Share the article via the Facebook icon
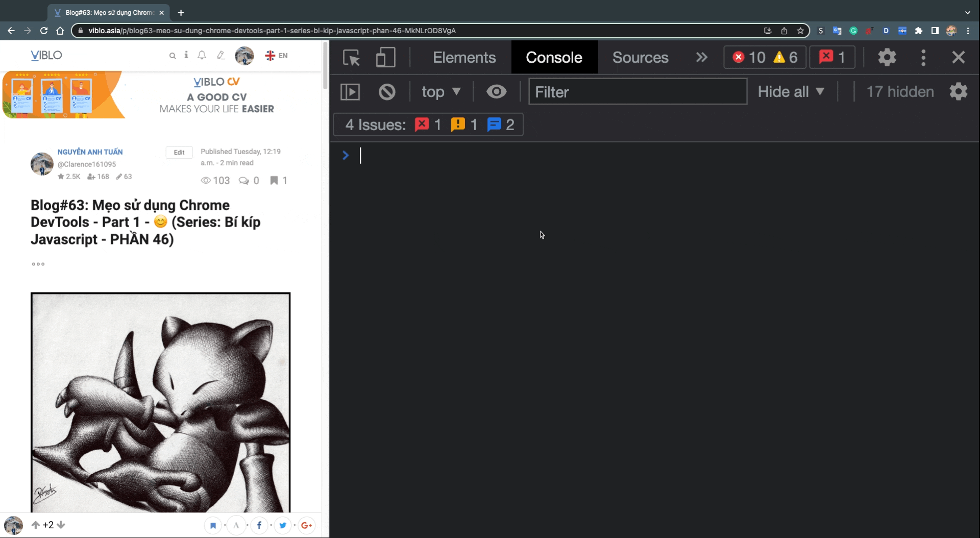Image resolution: width=980 pixels, height=538 pixels. click(259, 525)
